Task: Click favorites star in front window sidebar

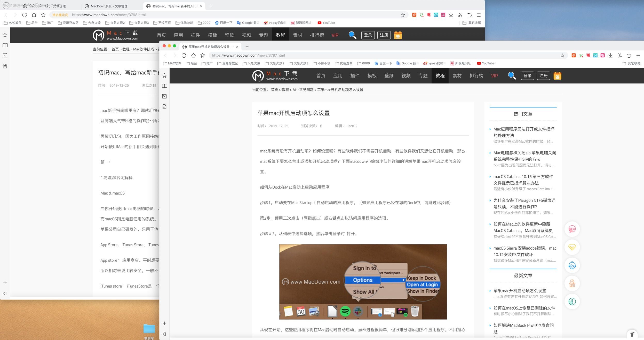Action: point(164,75)
